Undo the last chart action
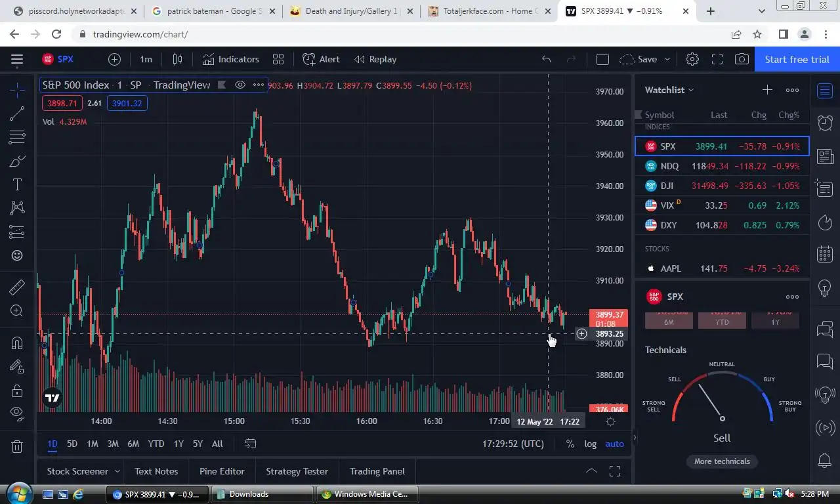The image size is (840, 504). (546, 59)
